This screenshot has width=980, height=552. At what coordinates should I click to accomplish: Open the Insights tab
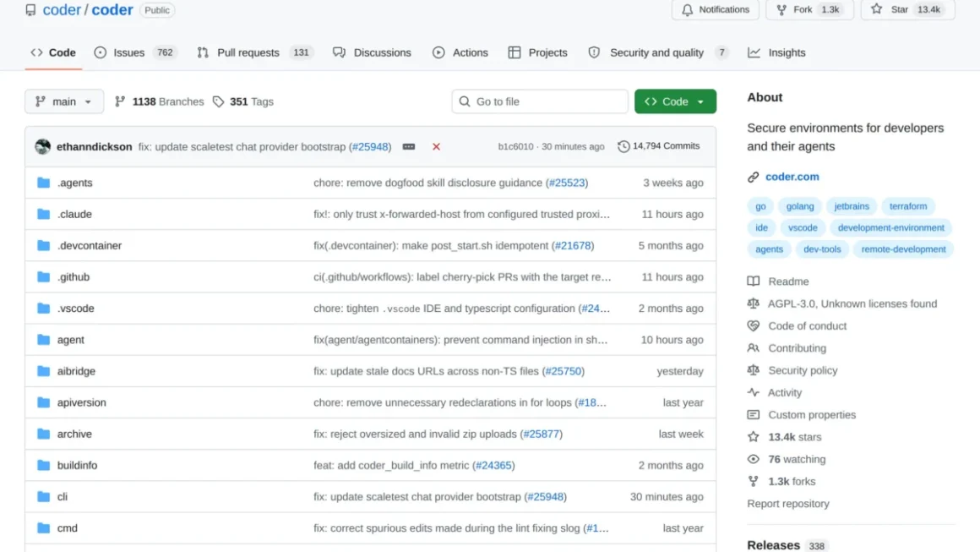pyautogui.click(x=777, y=52)
